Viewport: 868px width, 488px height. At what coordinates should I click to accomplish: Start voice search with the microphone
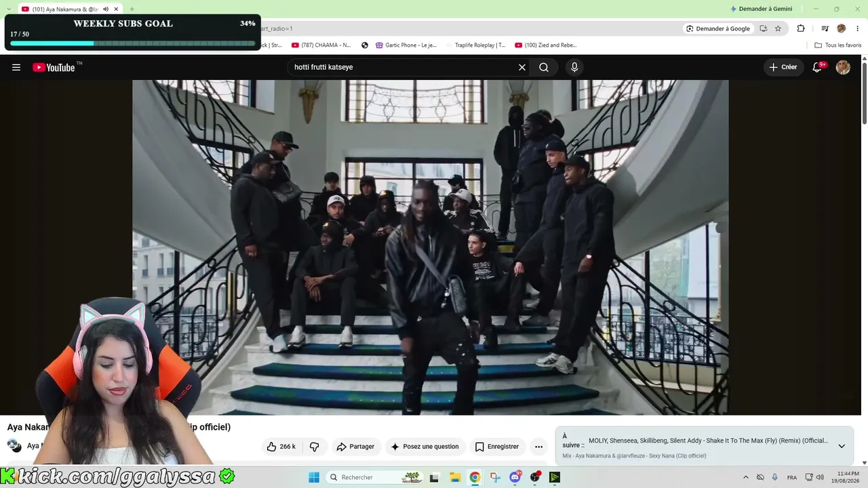click(574, 67)
